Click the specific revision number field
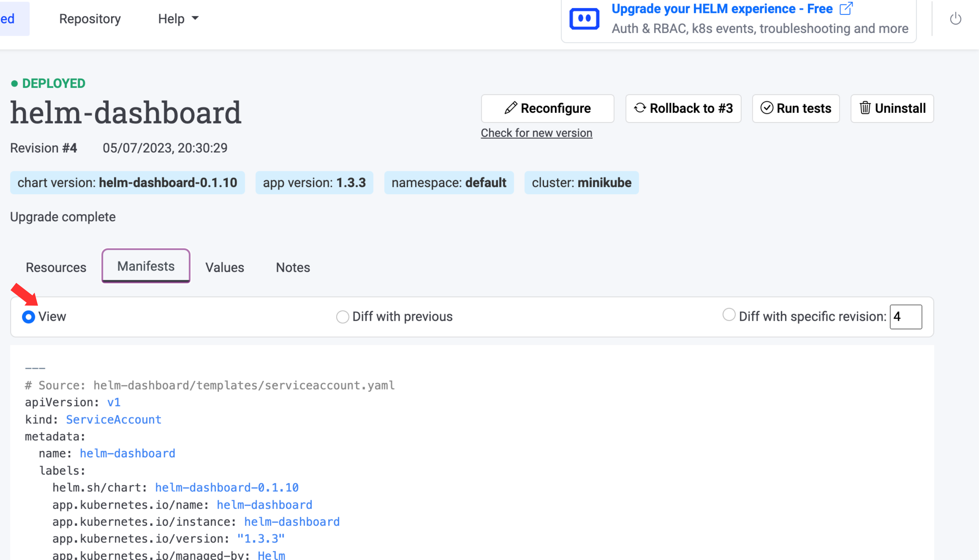979x560 pixels. point(905,317)
